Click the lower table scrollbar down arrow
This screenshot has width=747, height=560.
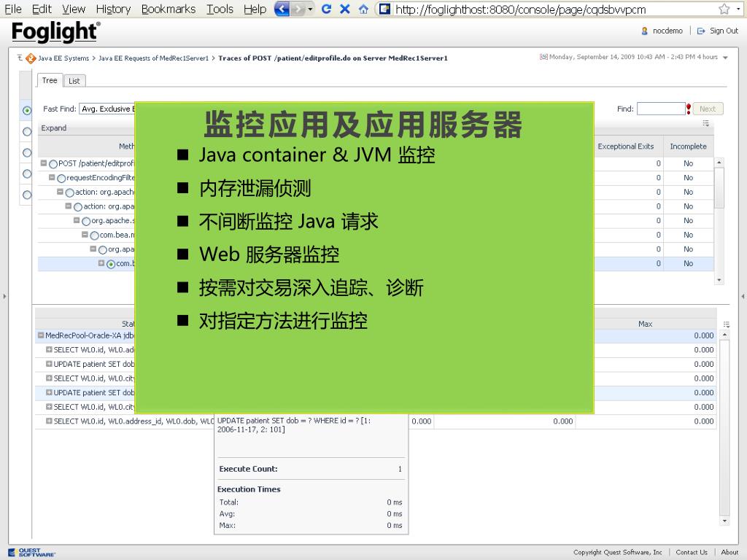point(724,521)
